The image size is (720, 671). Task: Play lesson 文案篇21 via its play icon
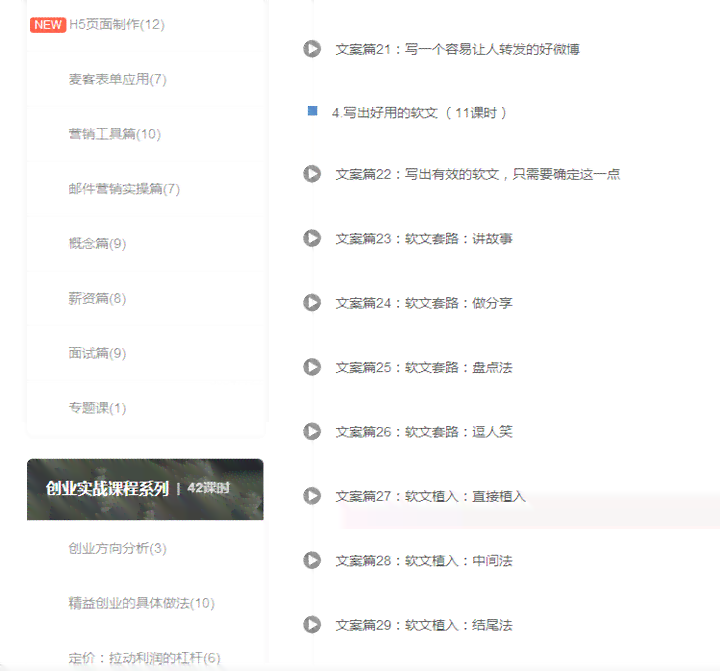312,49
